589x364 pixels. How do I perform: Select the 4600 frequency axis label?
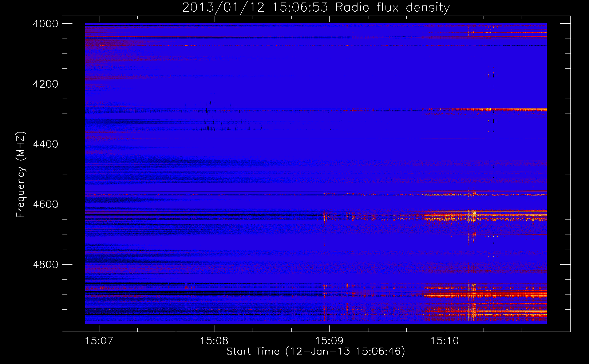(46, 204)
